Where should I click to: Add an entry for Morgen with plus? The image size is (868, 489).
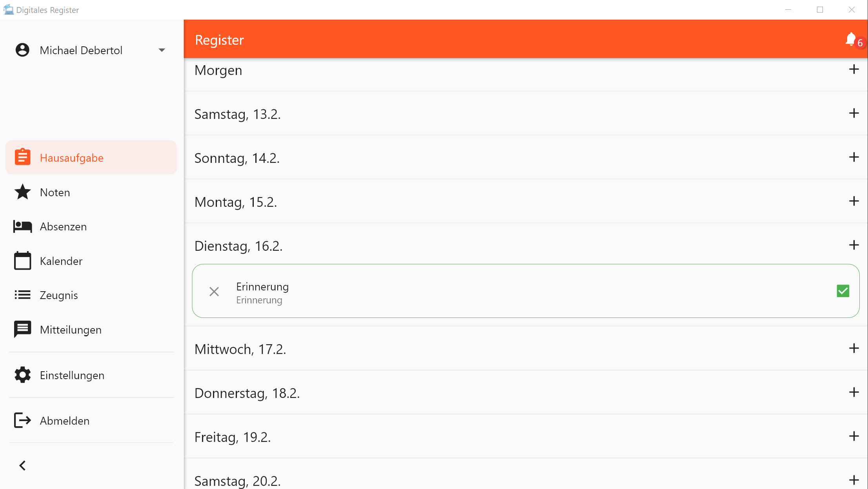[x=854, y=69]
